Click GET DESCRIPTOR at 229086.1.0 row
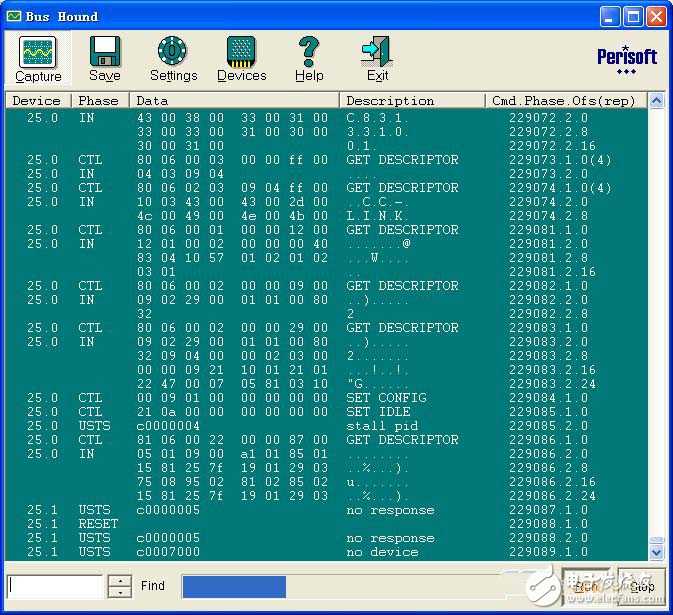 402,439
